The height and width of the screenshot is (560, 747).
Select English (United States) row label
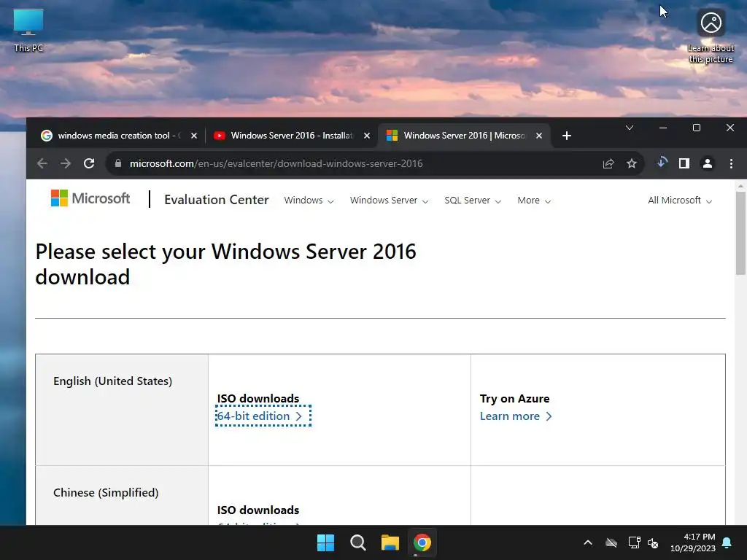click(x=112, y=381)
